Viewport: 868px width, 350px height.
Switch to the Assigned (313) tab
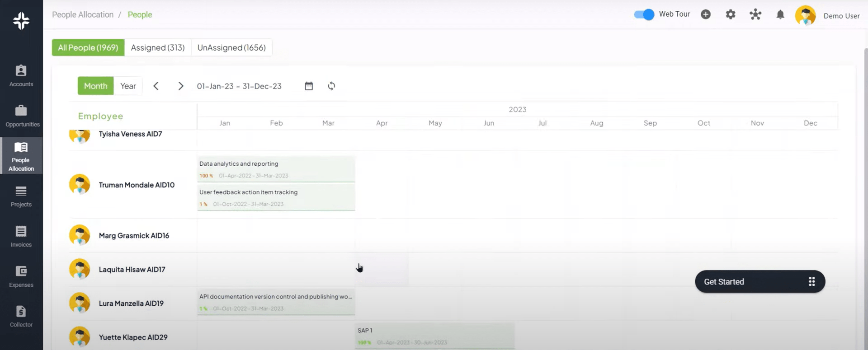tap(158, 48)
